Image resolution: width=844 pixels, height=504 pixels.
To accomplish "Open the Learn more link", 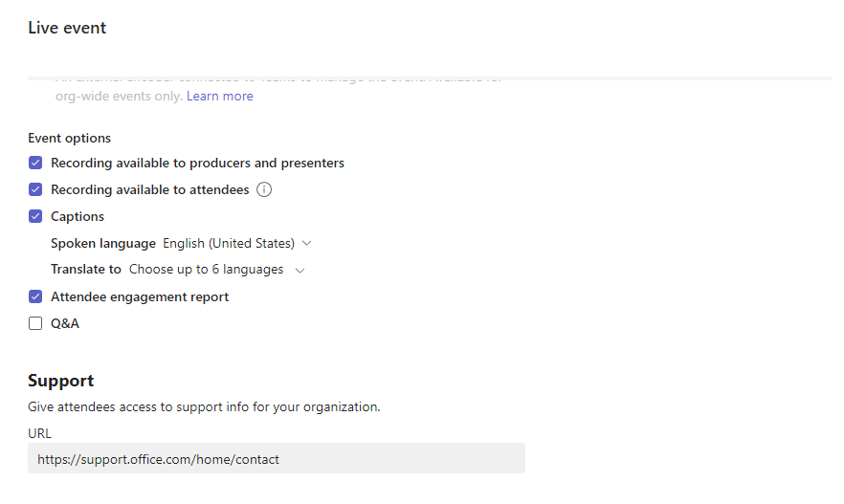I will 220,97.
